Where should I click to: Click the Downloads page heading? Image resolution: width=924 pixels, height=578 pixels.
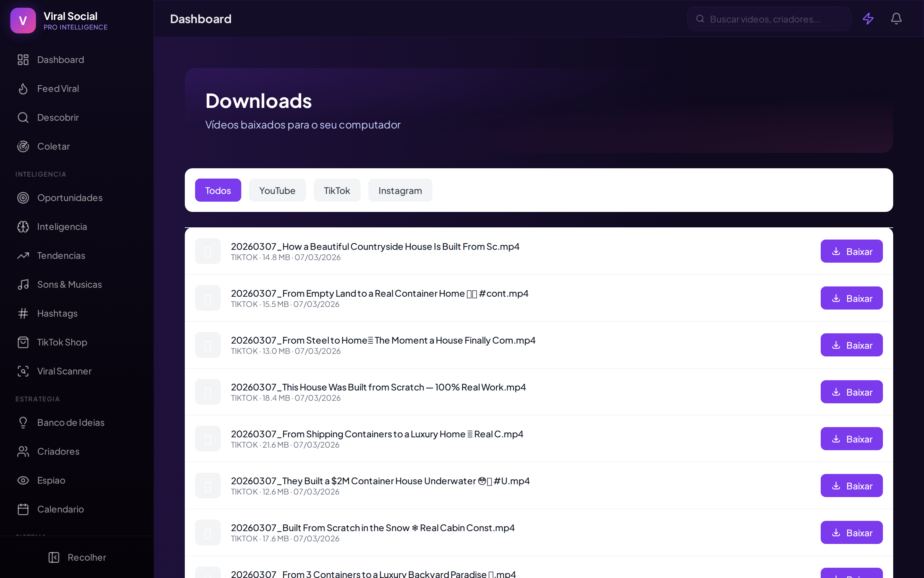[259, 101]
